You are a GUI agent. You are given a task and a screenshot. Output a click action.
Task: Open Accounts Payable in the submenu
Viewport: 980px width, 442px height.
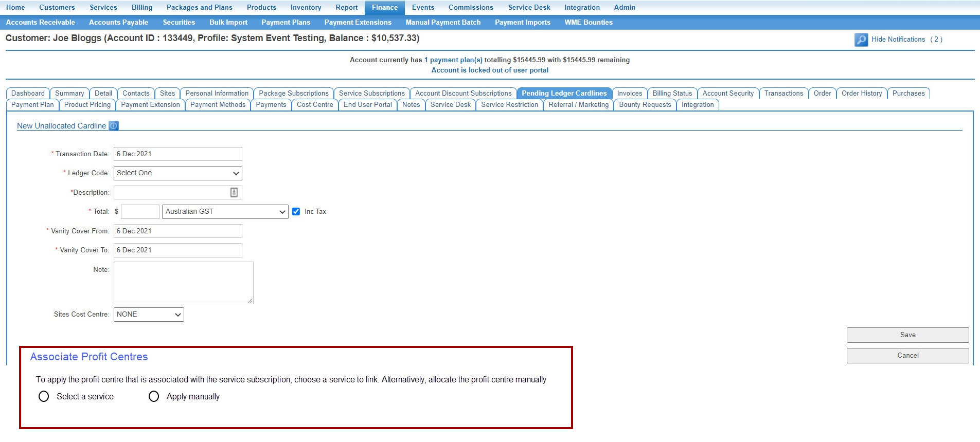(x=118, y=22)
